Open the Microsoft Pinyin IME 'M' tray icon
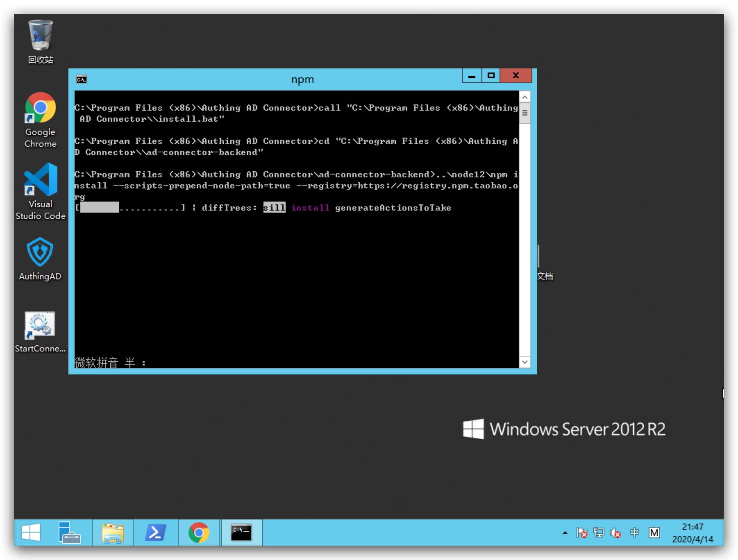The width and height of the screenshot is (738, 560). (x=654, y=533)
